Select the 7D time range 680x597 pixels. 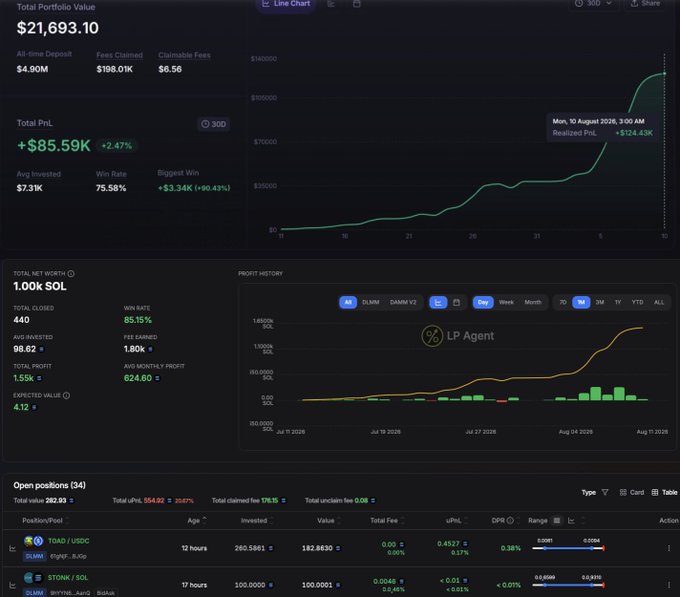point(563,302)
